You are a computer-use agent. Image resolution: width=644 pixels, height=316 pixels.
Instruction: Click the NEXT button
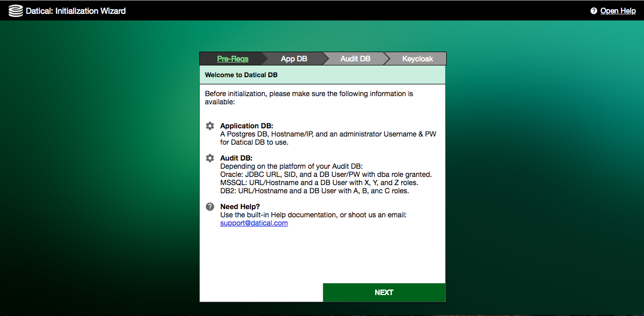point(384,292)
